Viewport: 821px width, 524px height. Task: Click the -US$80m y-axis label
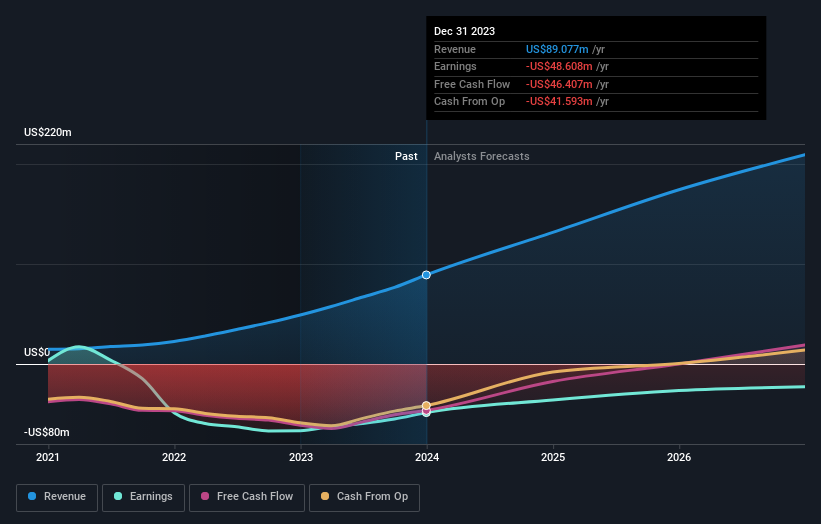tap(47, 432)
